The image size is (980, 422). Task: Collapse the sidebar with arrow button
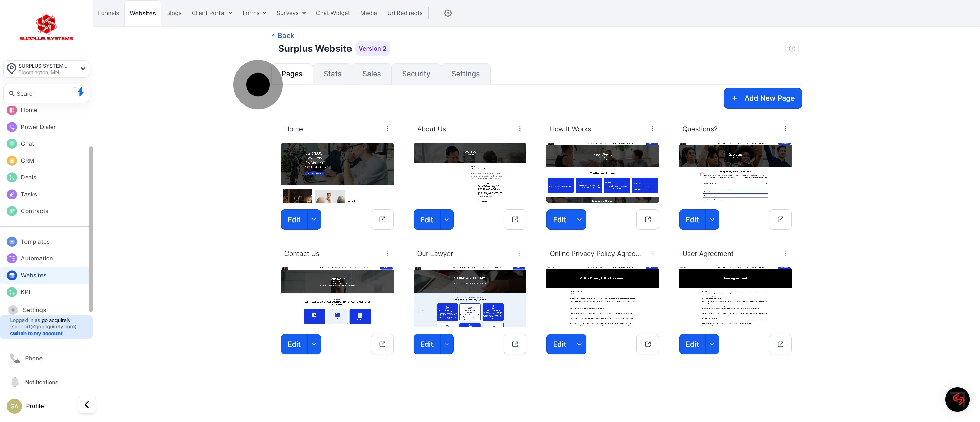87,405
